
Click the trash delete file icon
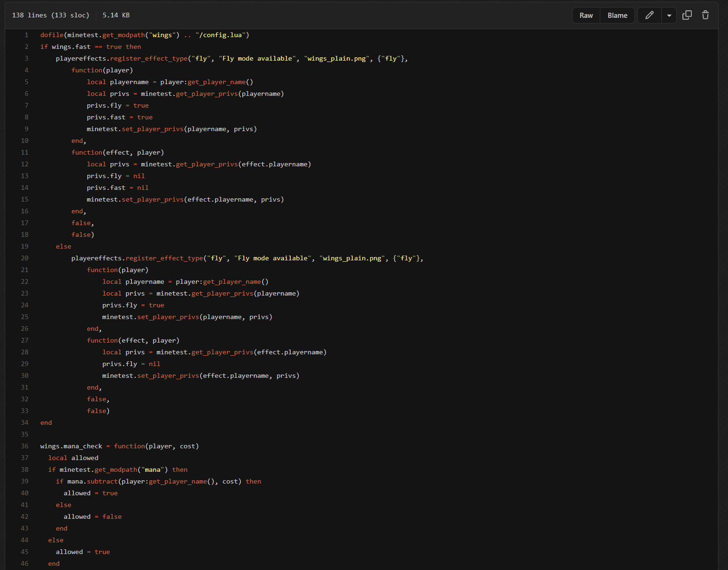click(x=705, y=16)
